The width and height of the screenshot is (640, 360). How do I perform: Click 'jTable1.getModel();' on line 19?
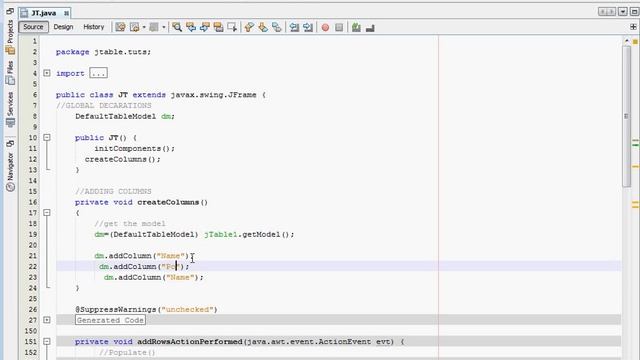(x=249, y=234)
